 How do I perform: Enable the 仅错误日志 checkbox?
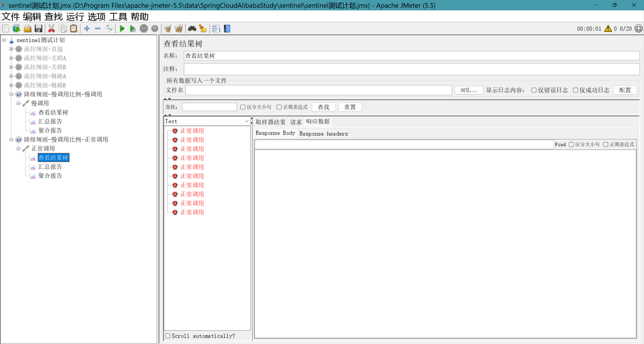click(x=534, y=90)
